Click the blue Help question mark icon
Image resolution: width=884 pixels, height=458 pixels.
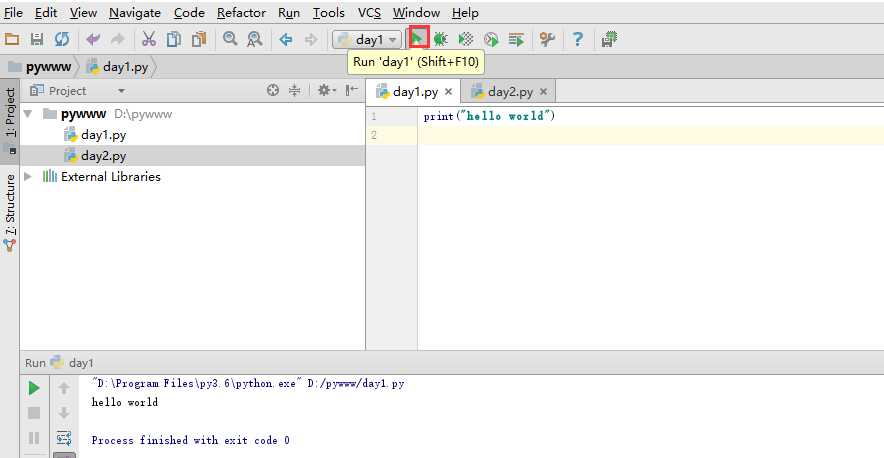pyautogui.click(x=577, y=39)
